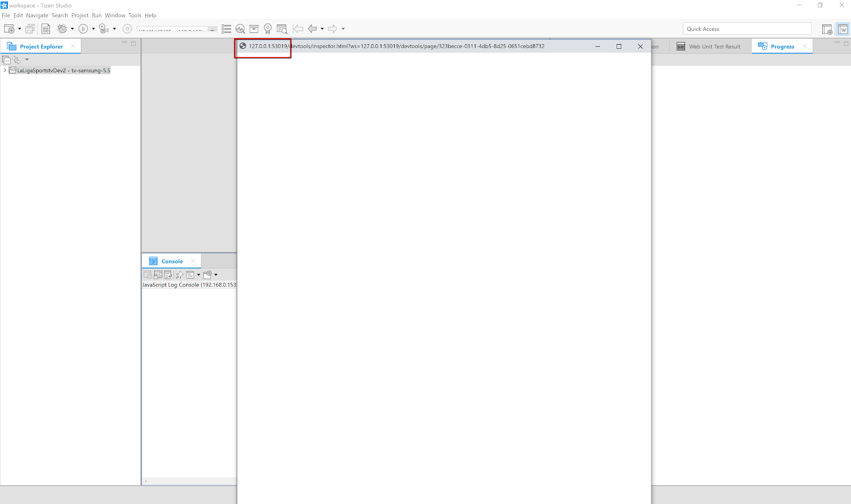Click the Collapse All icon in Project Explorer
This screenshot has height=504, width=851.
tap(7, 60)
